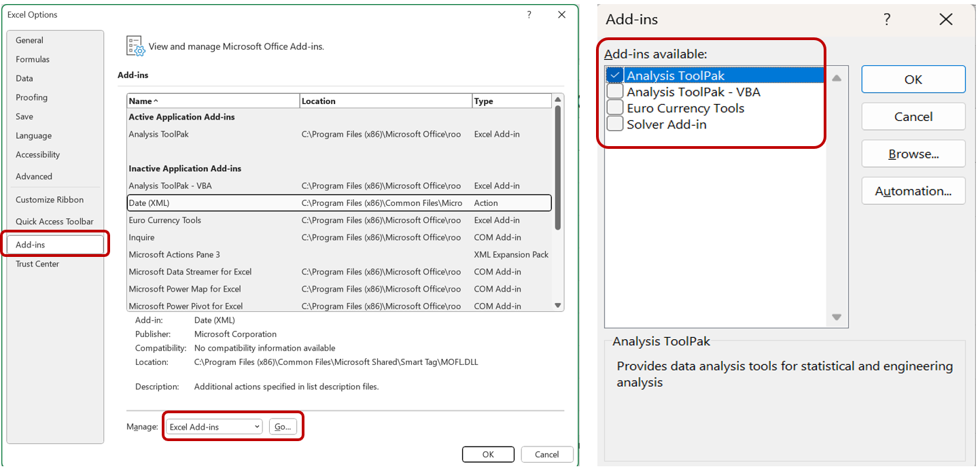Confirm add-in changes with OK

tap(913, 79)
